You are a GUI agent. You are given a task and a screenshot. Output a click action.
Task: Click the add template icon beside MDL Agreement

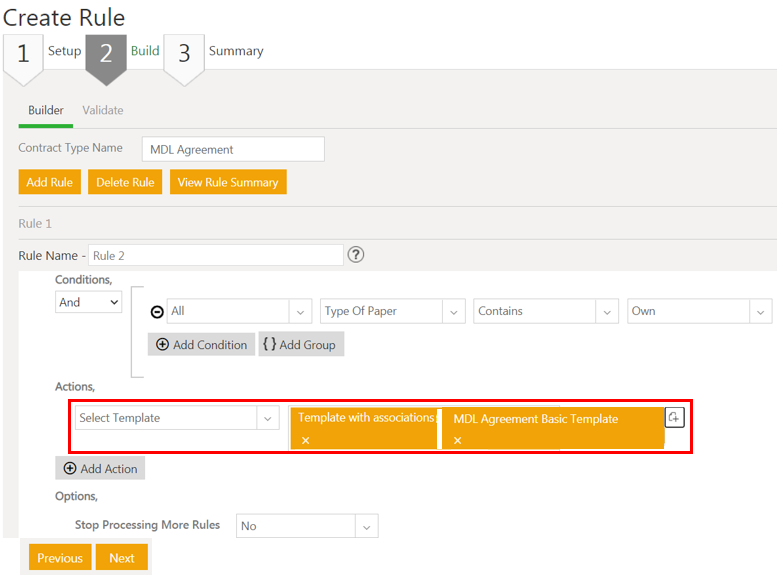[675, 418]
